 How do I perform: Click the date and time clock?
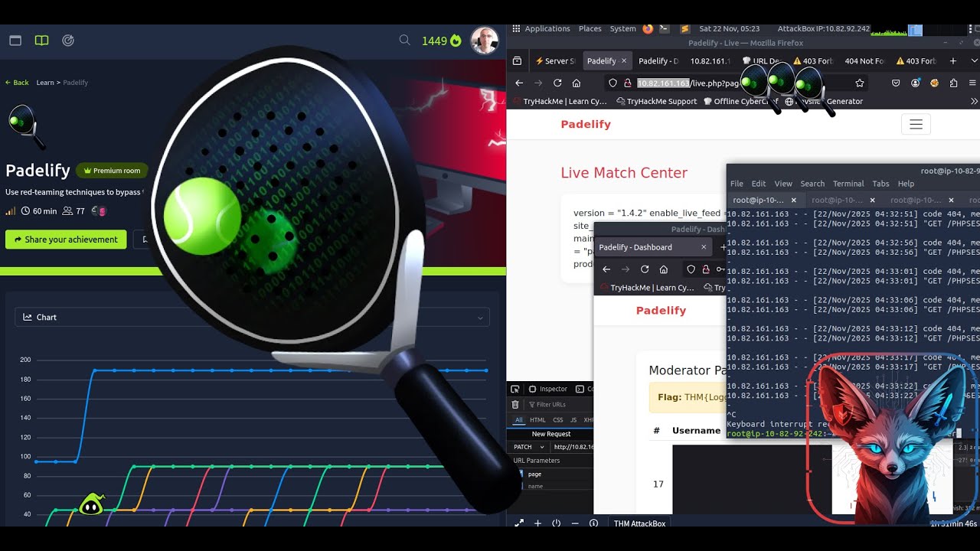pos(729,29)
